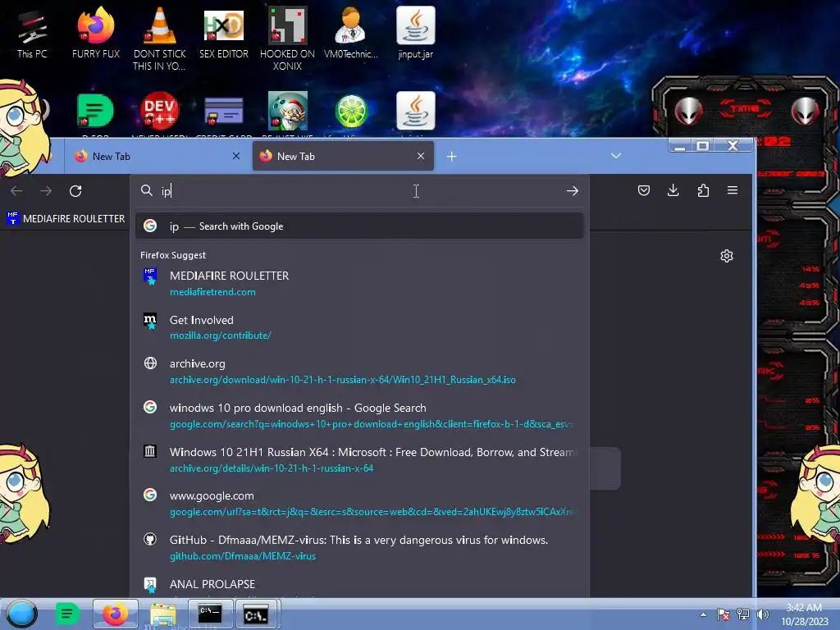Expand the List all tabs chevron
840x630 pixels.
click(x=616, y=156)
